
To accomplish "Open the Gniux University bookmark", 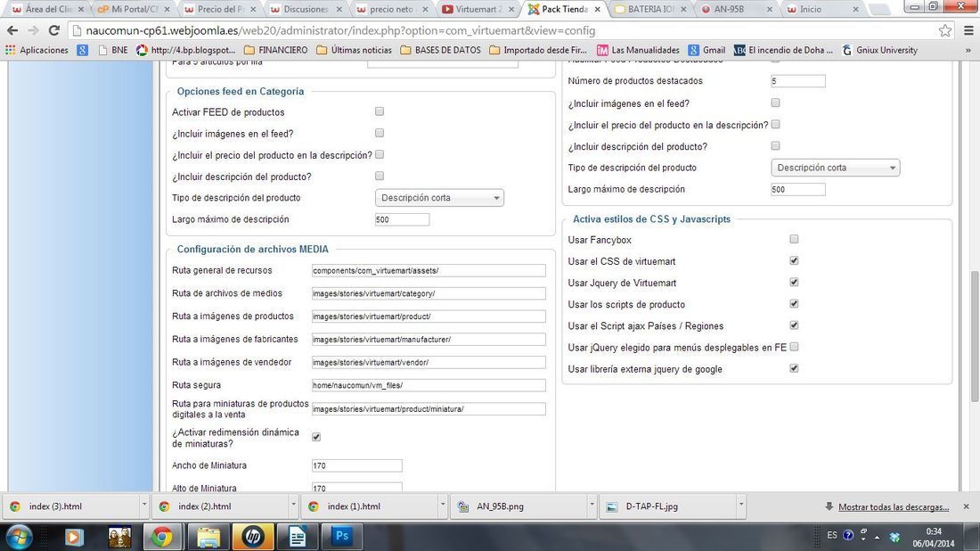I will click(880, 50).
